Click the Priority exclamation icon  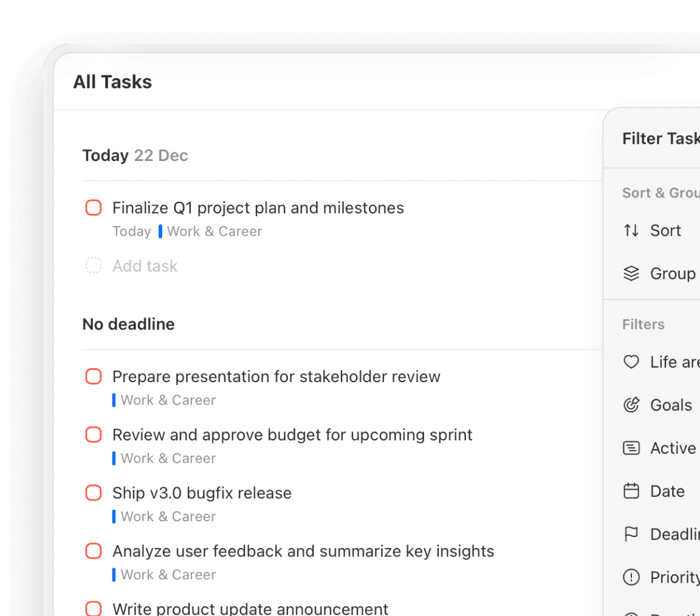(631, 578)
